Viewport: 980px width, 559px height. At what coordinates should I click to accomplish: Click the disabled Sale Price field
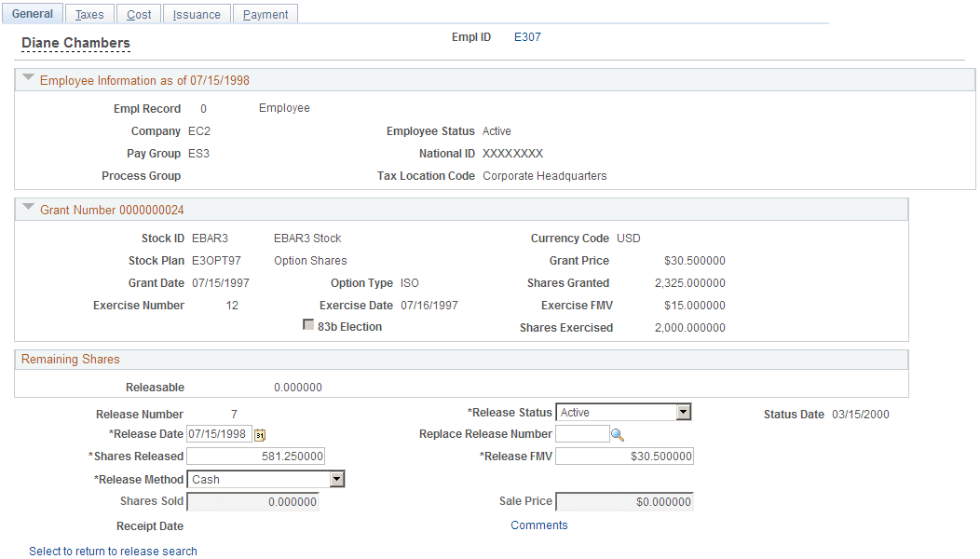click(x=624, y=501)
